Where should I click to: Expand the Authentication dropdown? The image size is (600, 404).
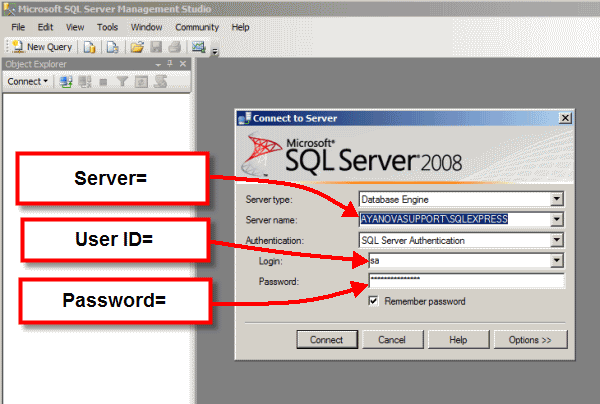pyautogui.click(x=557, y=240)
